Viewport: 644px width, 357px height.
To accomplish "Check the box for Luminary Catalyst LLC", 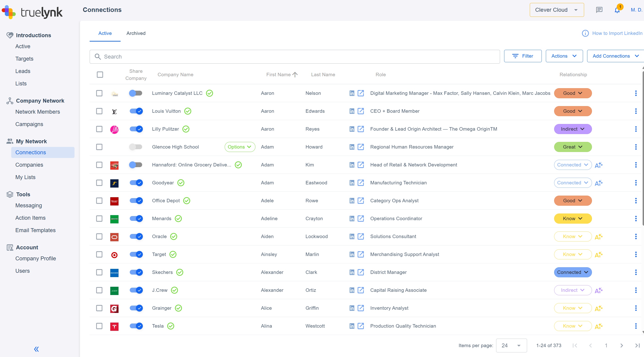I will [99, 93].
